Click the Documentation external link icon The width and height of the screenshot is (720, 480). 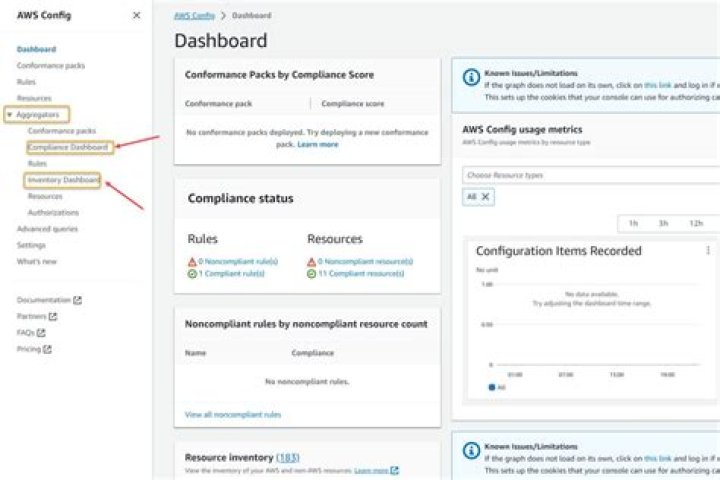78,300
